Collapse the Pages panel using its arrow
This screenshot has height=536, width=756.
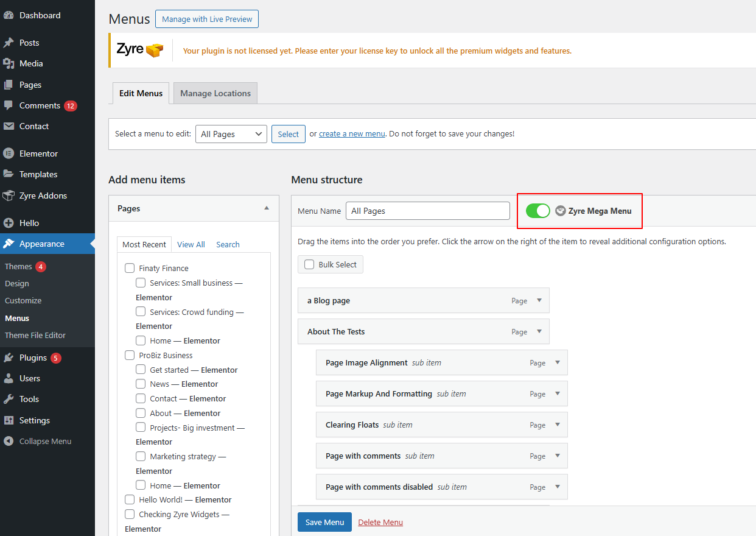click(267, 208)
